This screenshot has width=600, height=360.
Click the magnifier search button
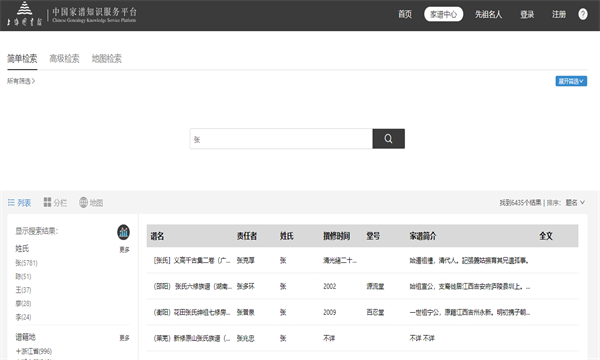388,138
